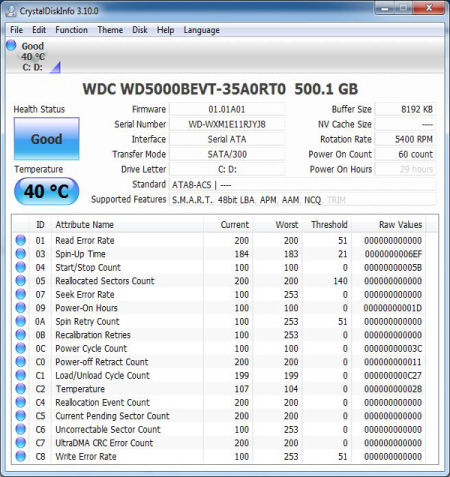Click the status orb for Load/Unload Cycle Count
The image size is (450, 477).
click(x=21, y=375)
